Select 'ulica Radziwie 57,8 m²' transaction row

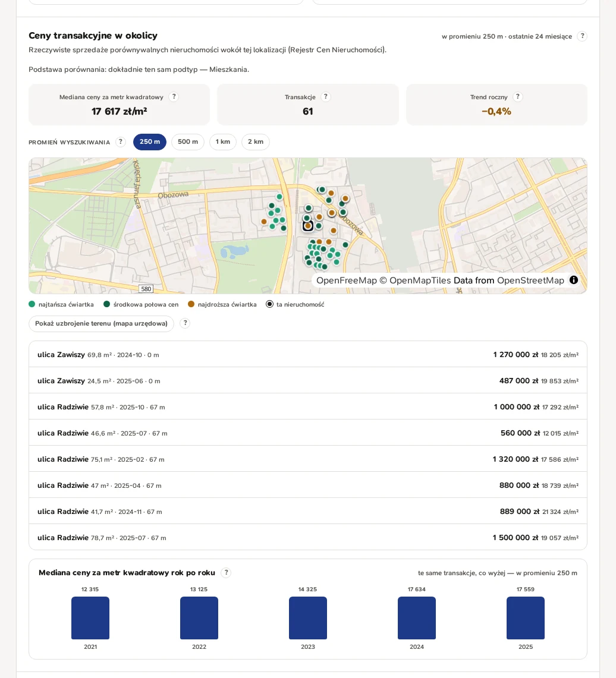pyautogui.click(x=308, y=407)
